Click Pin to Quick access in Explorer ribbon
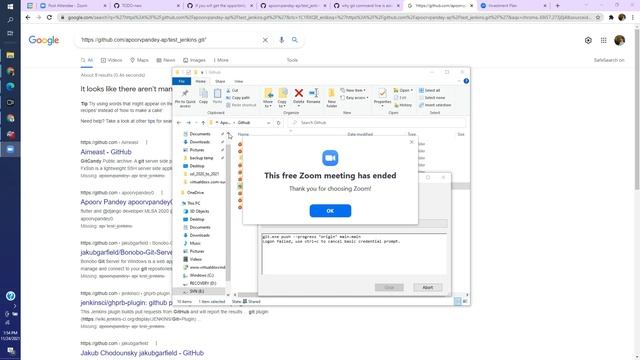 pos(185,98)
